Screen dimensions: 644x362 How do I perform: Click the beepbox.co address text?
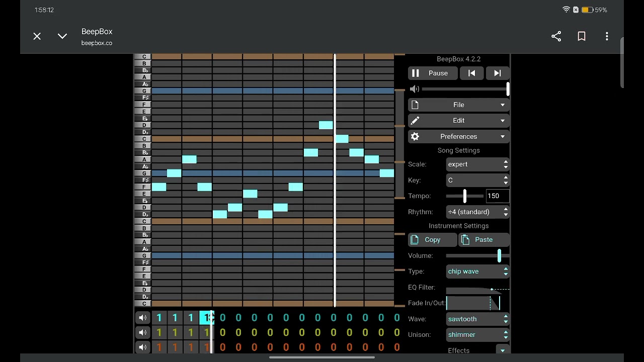click(97, 43)
